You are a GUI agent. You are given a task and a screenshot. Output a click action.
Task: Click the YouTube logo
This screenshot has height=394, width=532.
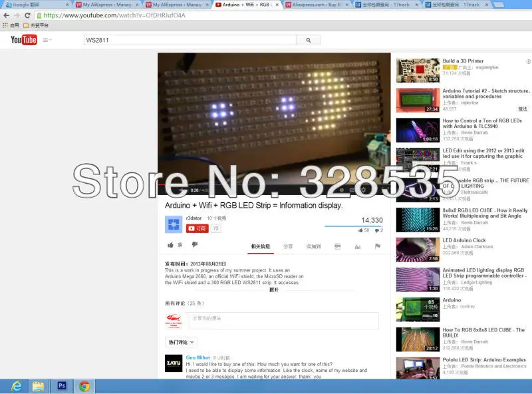click(x=24, y=40)
